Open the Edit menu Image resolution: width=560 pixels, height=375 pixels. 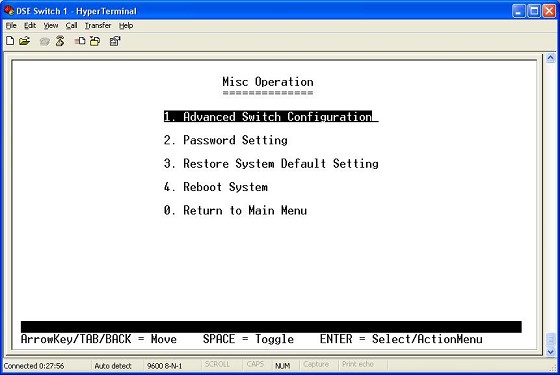tap(30, 26)
